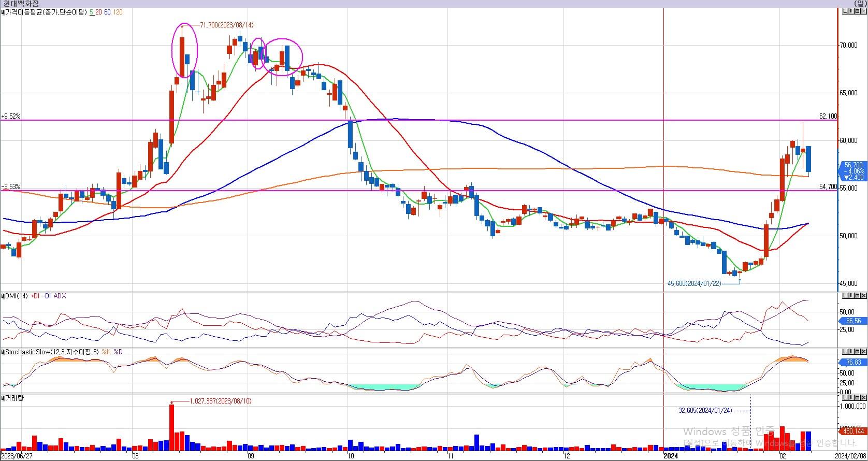Screen dimensions: 868x461
Task: Click the 12 month marker on time axis
Action: 567,456
